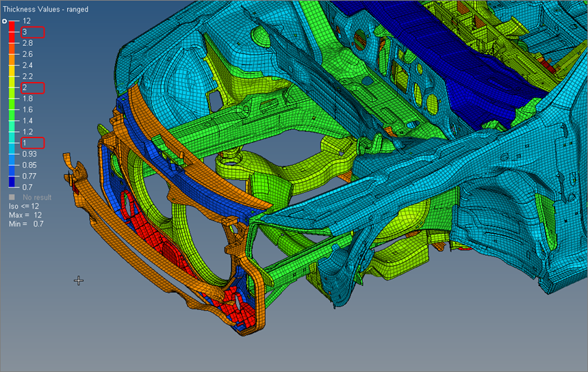This screenshot has height=372, width=588.
Task: Click the highlighted legend value 2
Action: (25, 88)
